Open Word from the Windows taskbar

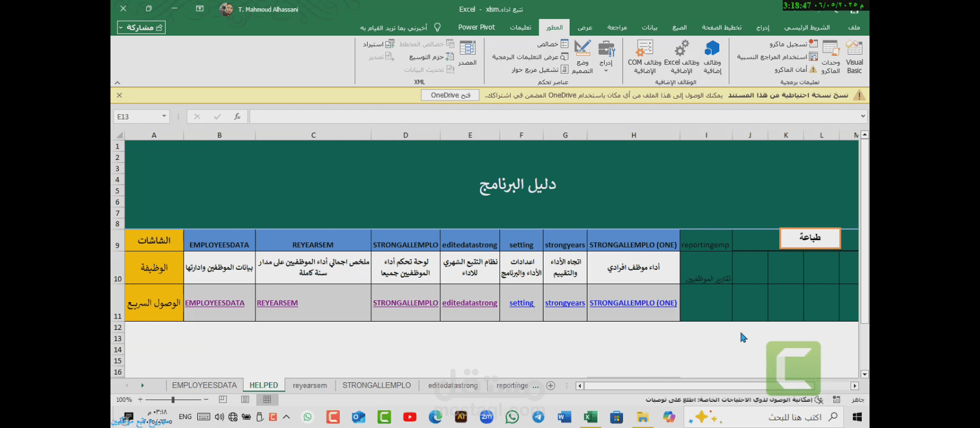click(x=564, y=417)
